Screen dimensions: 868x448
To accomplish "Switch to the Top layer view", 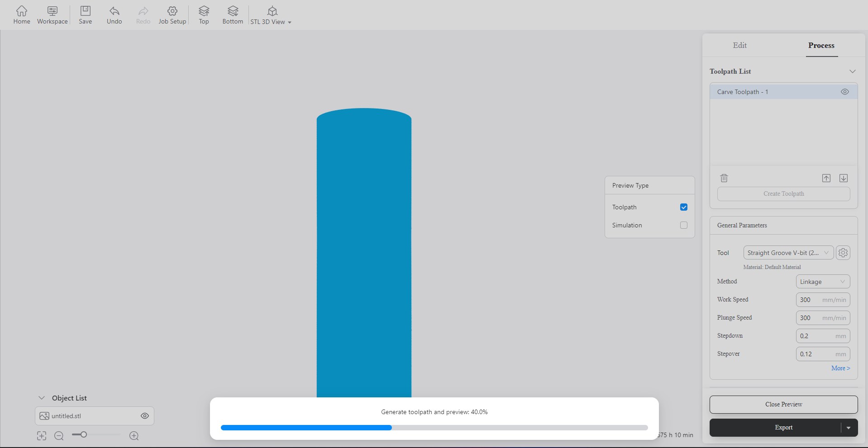I will pos(204,15).
